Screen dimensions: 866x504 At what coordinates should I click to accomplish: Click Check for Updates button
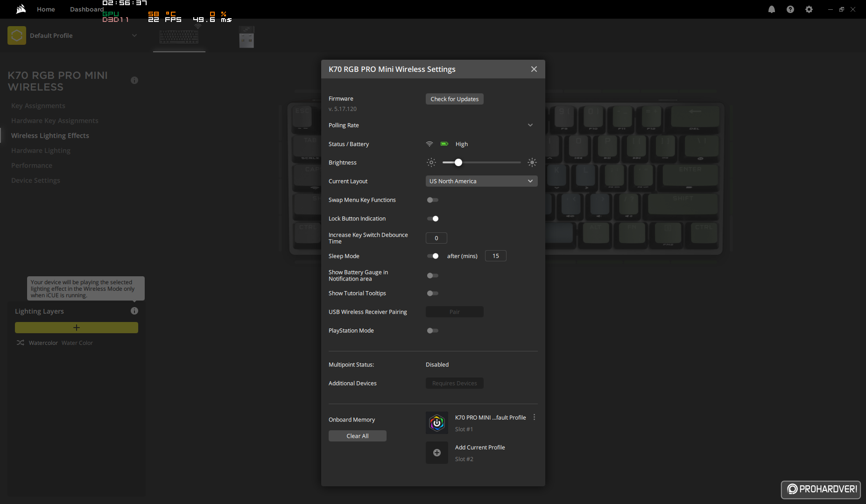455,99
